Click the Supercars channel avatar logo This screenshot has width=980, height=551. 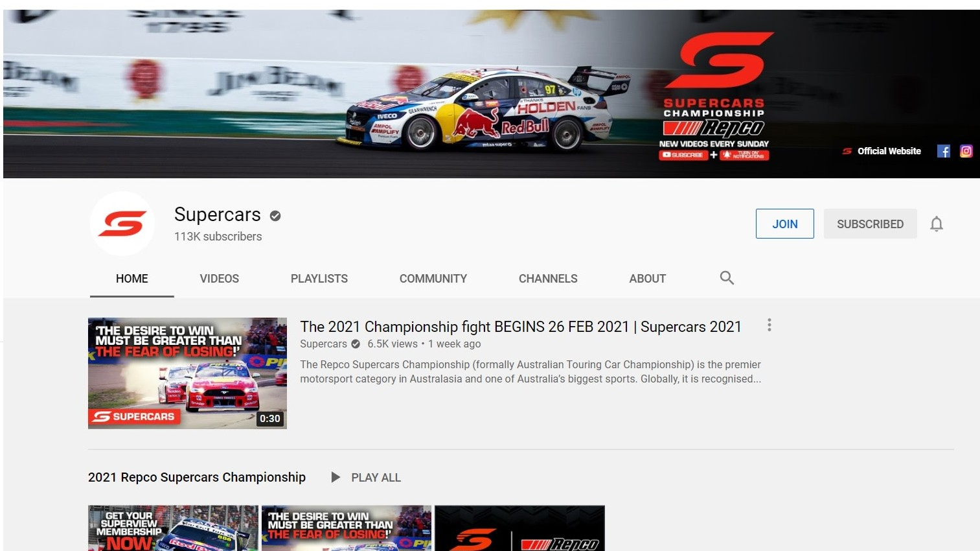(122, 224)
